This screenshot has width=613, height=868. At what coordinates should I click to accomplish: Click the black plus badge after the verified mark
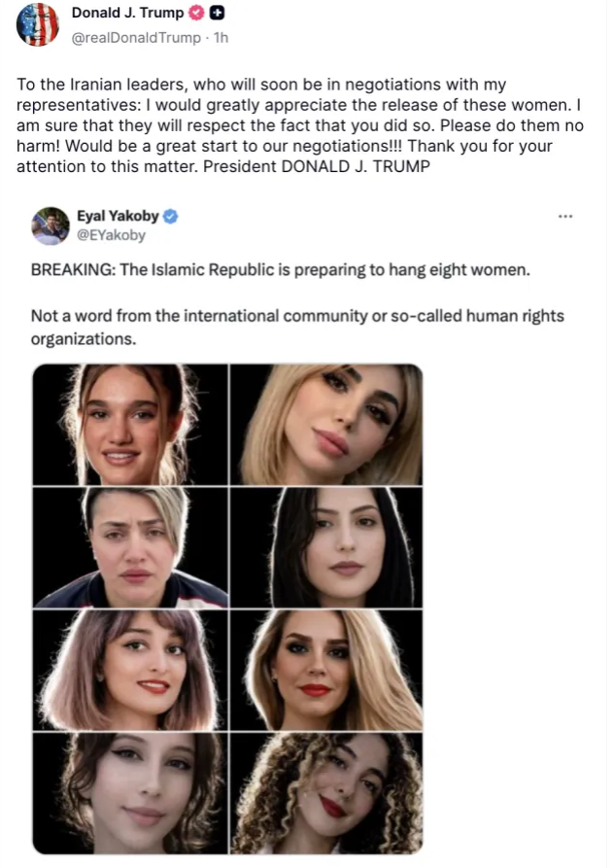(218, 13)
